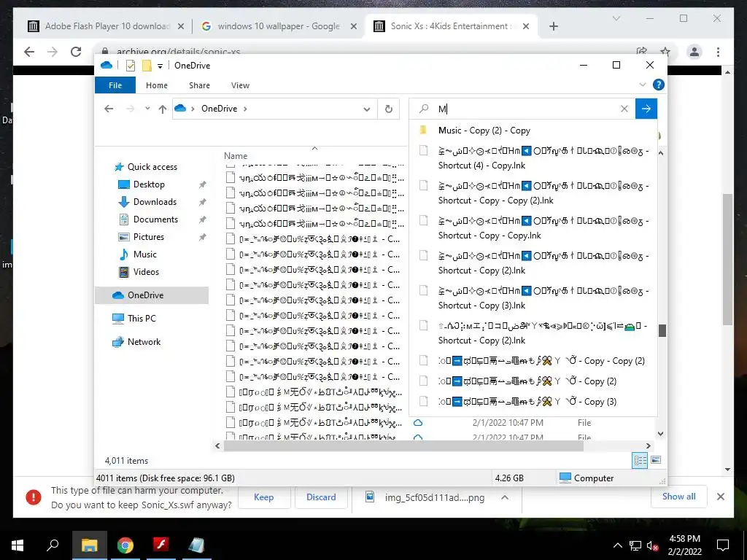Sort files by the Name column header
Image resolution: width=747 pixels, height=560 pixels.
(236, 156)
